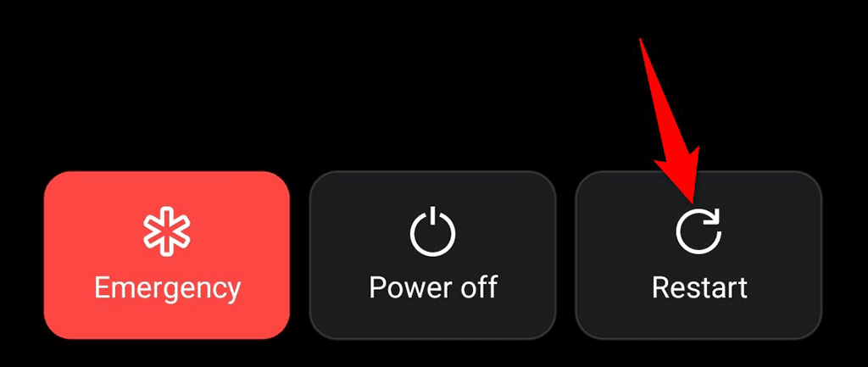Shut down the device via Power off tile
This screenshot has width=868, height=367.
point(432,255)
